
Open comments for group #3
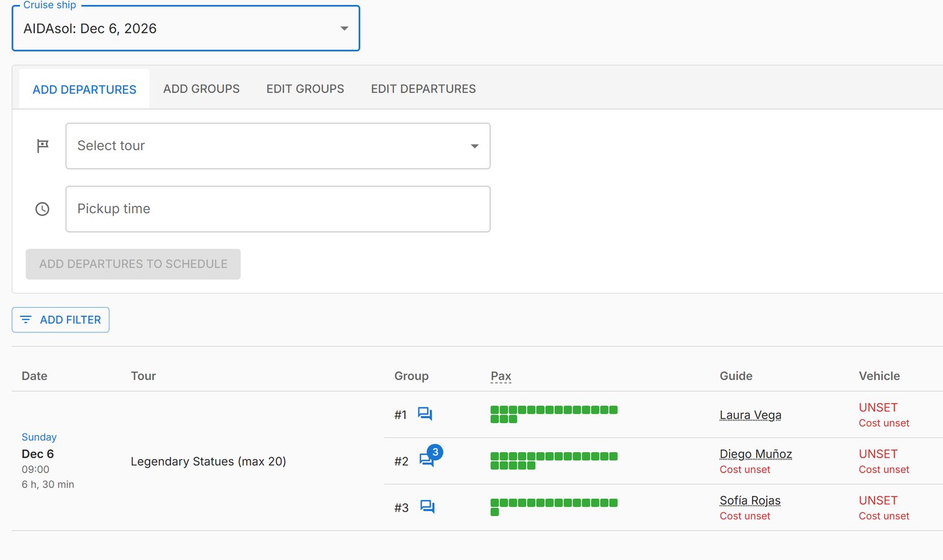pyautogui.click(x=427, y=507)
